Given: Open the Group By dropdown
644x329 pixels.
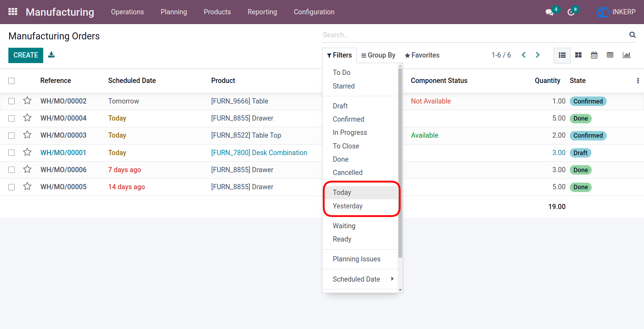Looking at the screenshot, I should click(x=378, y=55).
